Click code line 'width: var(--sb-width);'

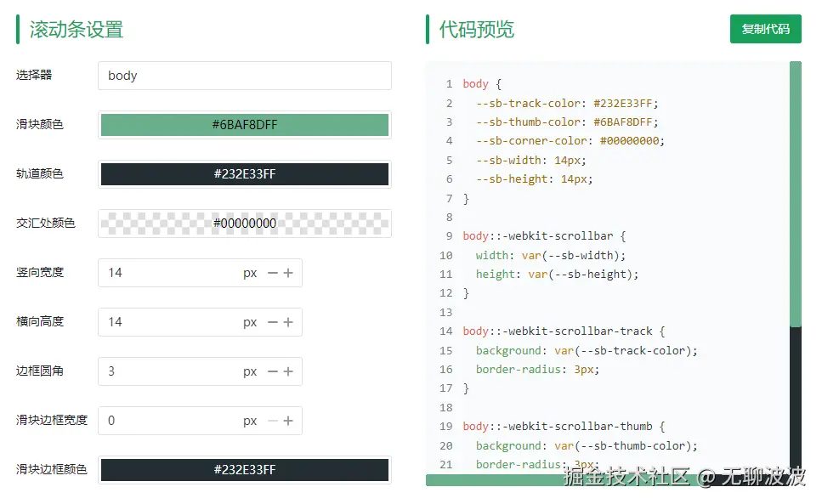coord(551,256)
